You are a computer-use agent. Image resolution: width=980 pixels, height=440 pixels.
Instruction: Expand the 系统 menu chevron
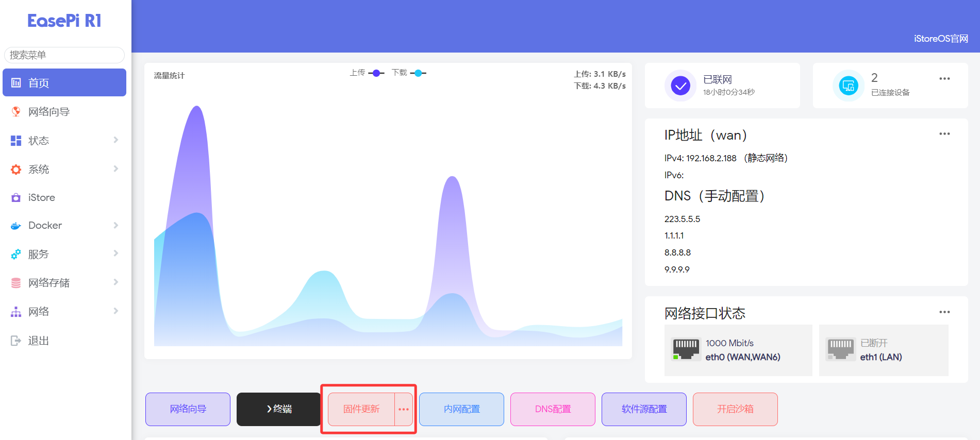point(115,169)
